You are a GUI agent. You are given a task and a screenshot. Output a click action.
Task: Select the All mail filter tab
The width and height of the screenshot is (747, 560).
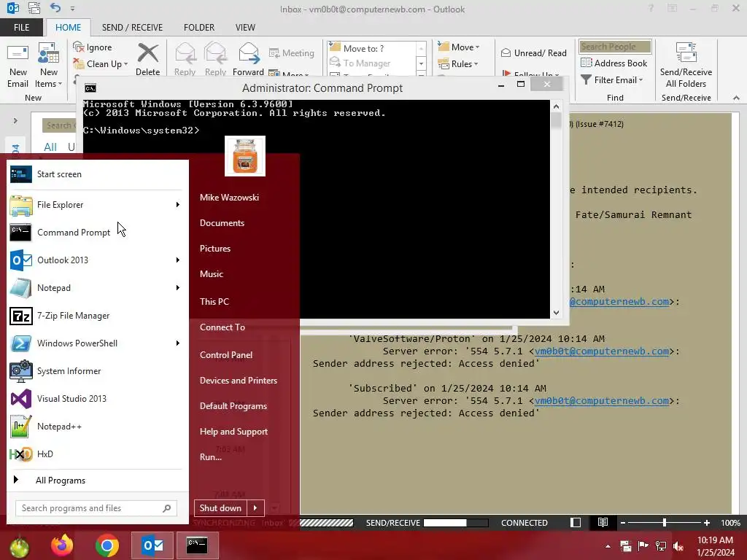pyautogui.click(x=50, y=147)
